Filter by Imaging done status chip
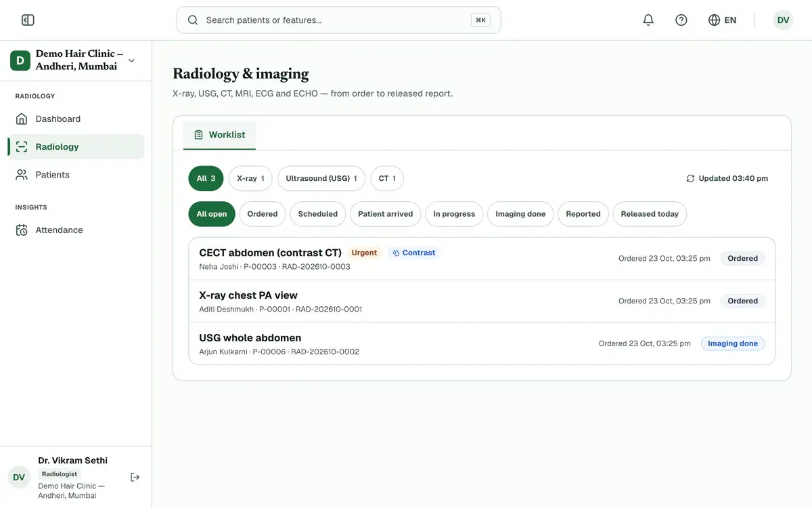 tap(520, 214)
